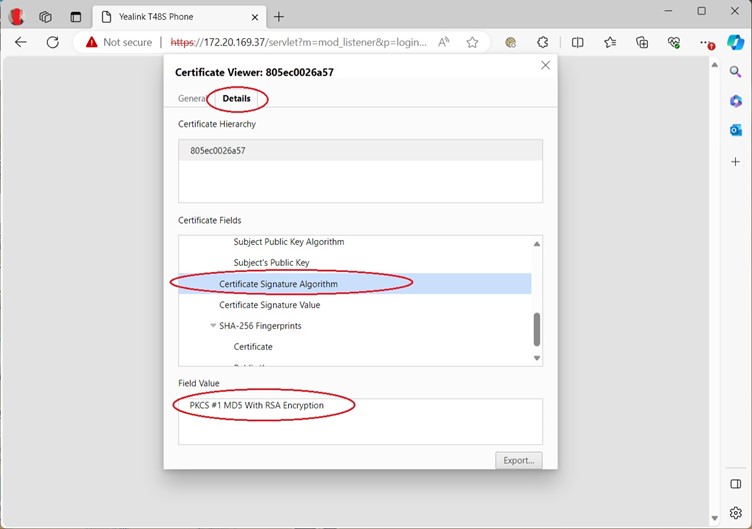Select the Details tab
The width and height of the screenshot is (752, 529).
237,99
